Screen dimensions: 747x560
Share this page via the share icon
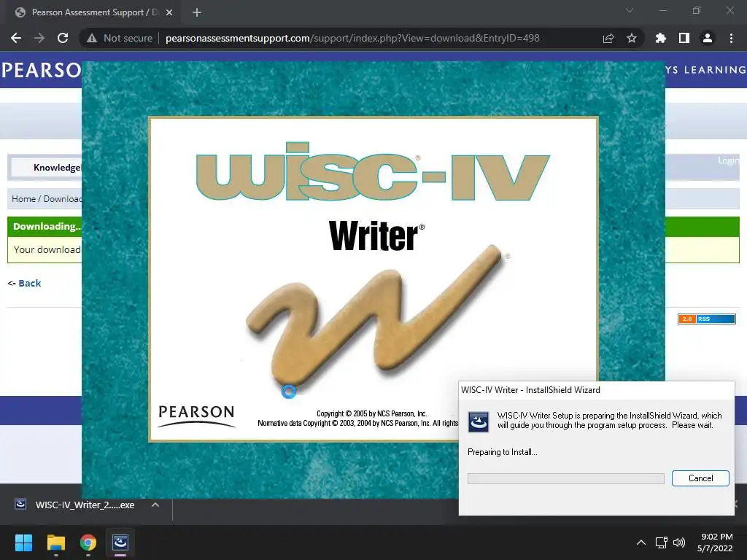pyautogui.click(x=608, y=38)
